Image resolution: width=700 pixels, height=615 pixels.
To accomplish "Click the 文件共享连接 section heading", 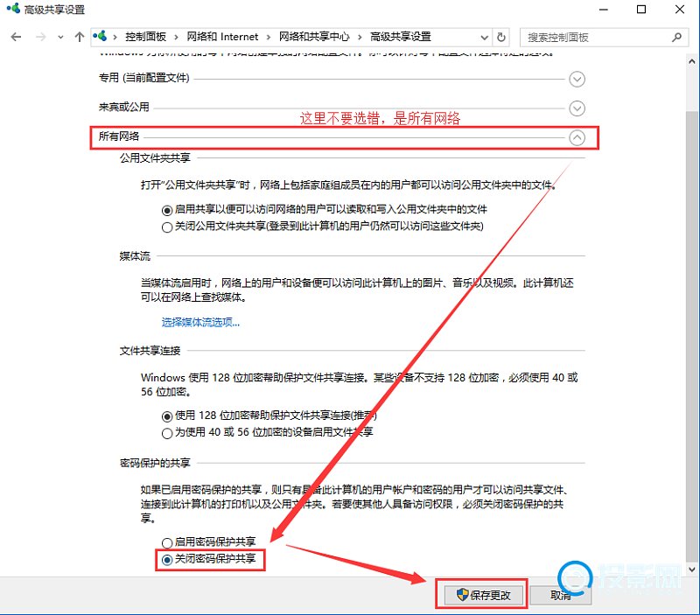I will pyautogui.click(x=150, y=351).
